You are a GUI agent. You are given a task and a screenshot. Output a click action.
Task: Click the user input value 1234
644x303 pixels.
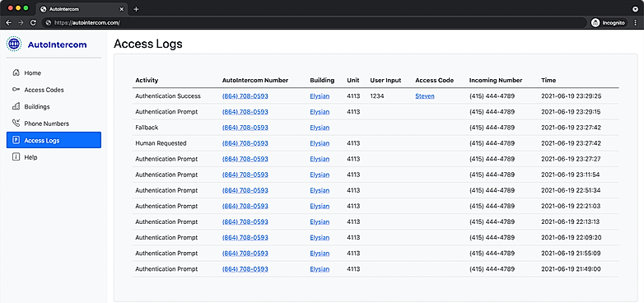[376, 96]
